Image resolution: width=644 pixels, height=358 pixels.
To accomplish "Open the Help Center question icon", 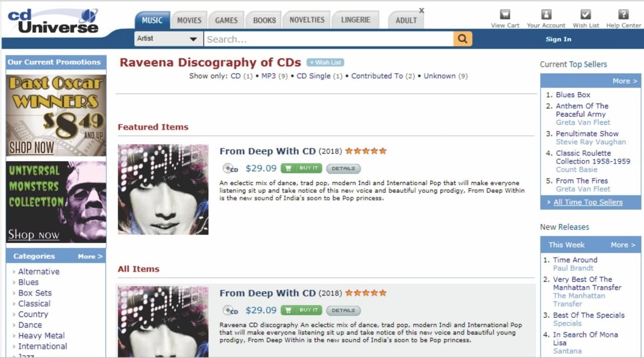I will pyautogui.click(x=623, y=14).
